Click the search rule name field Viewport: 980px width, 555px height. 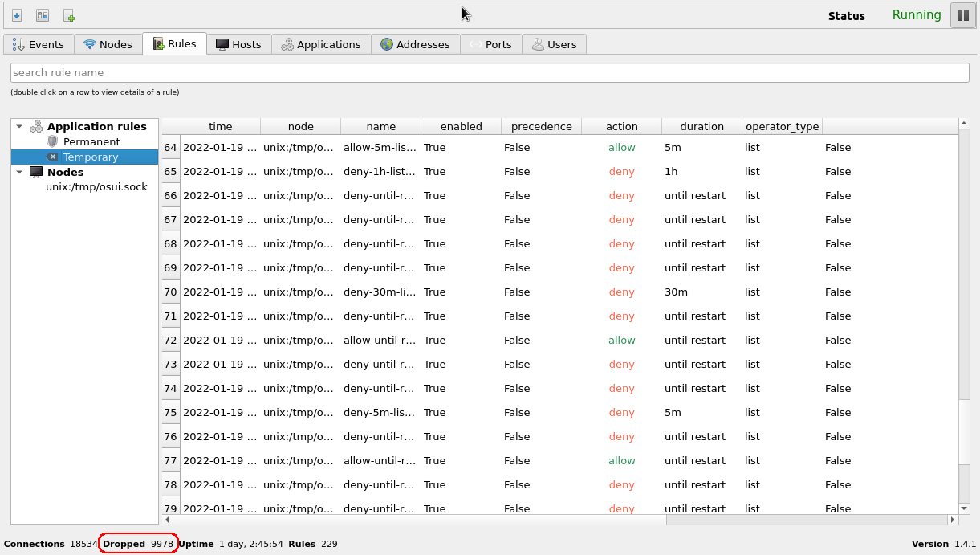point(490,72)
